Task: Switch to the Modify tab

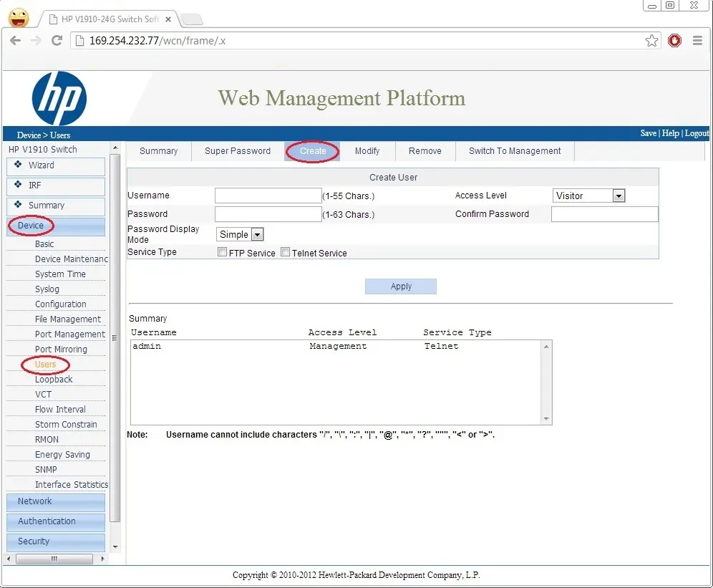Action: pos(367,151)
